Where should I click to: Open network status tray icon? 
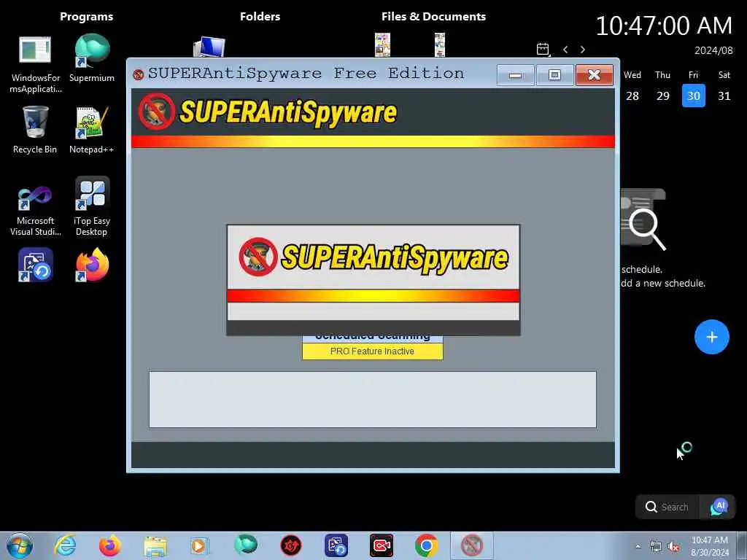point(656,547)
